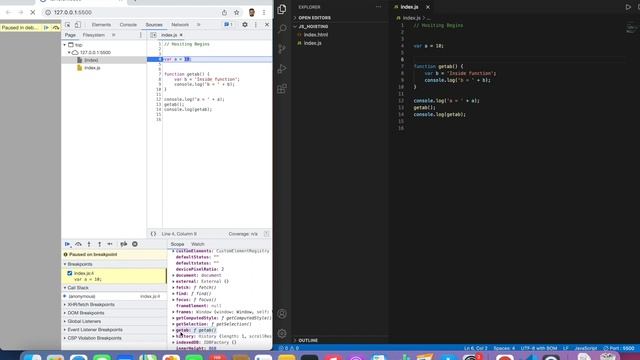Stop loading the page in Chrome
The image size is (640, 360).
click(33, 13)
